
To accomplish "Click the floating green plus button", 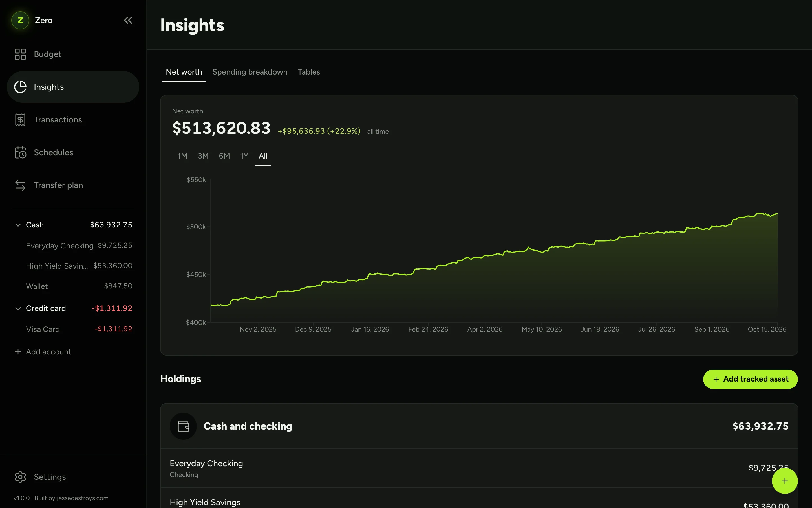I will (784, 481).
